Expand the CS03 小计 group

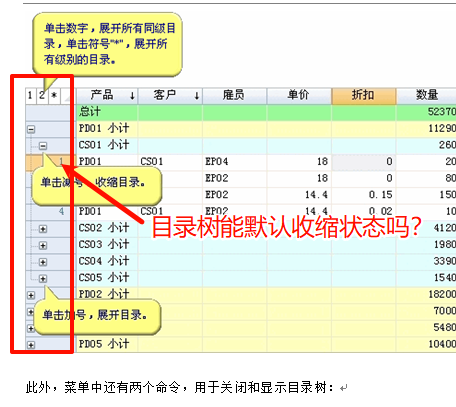click(x=43, y=246)
